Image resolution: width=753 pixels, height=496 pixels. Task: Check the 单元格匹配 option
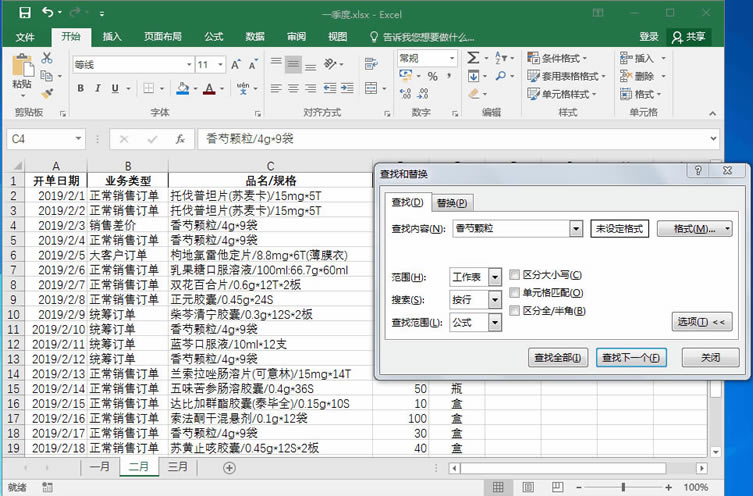point(515,293)
